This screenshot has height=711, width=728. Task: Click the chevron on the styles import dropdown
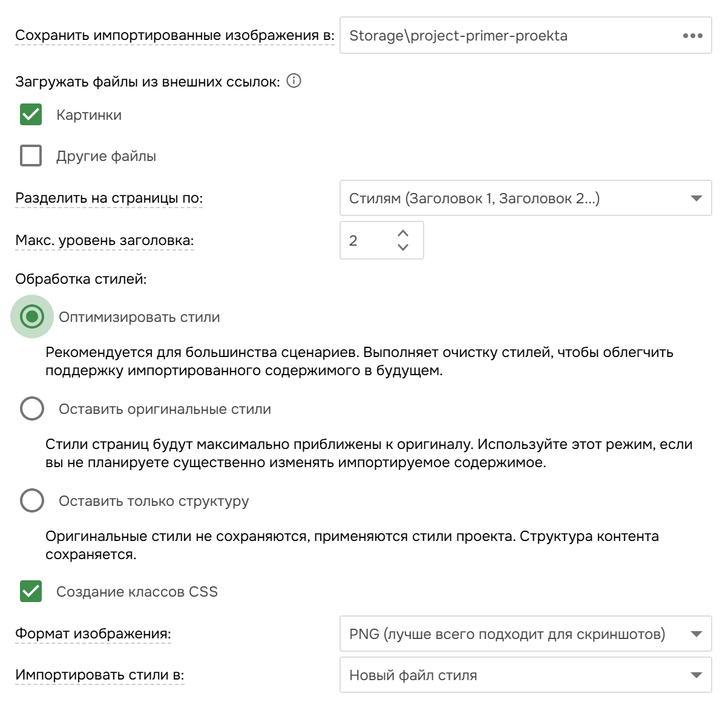[x=696, y=675]
